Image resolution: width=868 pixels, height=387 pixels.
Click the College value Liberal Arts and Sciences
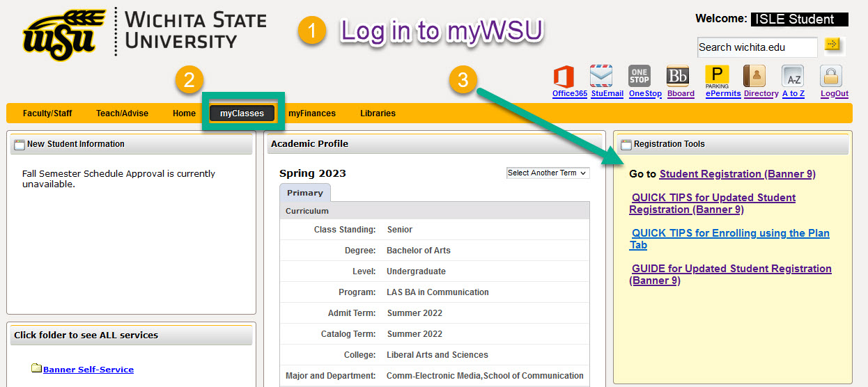(437, 355)
